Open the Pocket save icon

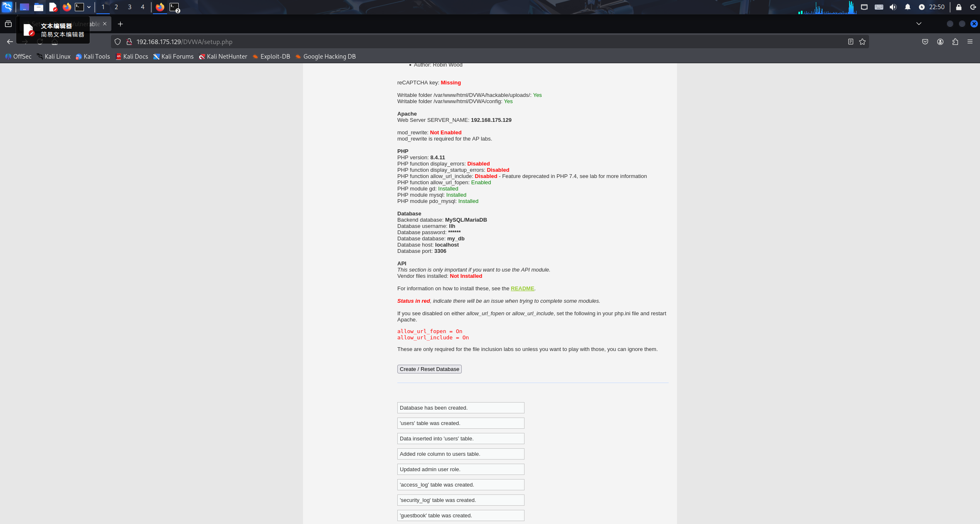925,42
